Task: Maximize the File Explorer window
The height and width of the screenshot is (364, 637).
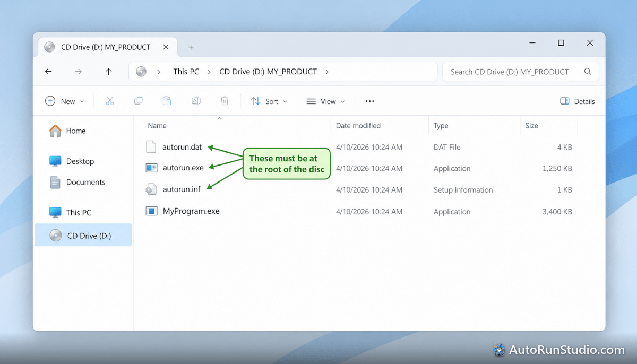Action: (561, 43)
